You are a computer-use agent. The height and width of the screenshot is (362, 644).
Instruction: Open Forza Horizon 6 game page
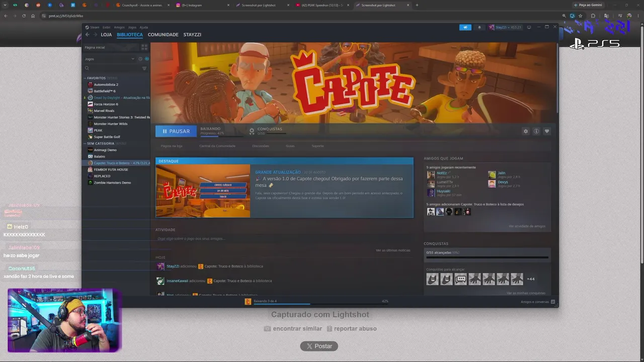click(106, 104)
